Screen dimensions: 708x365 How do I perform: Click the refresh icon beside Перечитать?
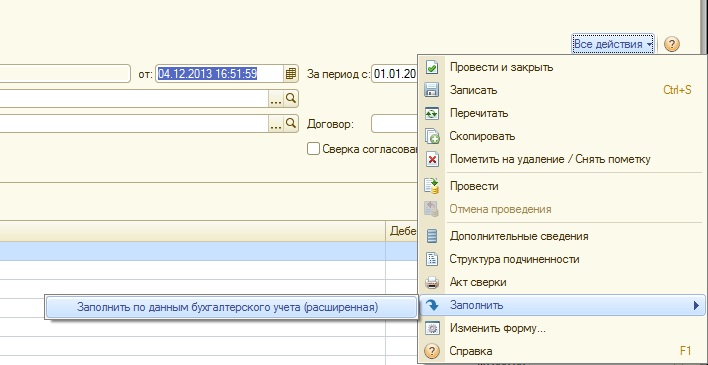(432, 113)
